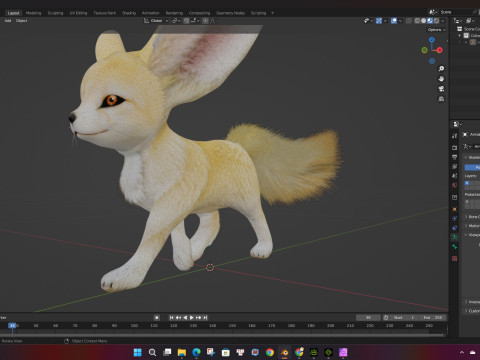Select wireframe viewport shading
The height and width of the screenshot is (360, 480).
tap(417, 21)
